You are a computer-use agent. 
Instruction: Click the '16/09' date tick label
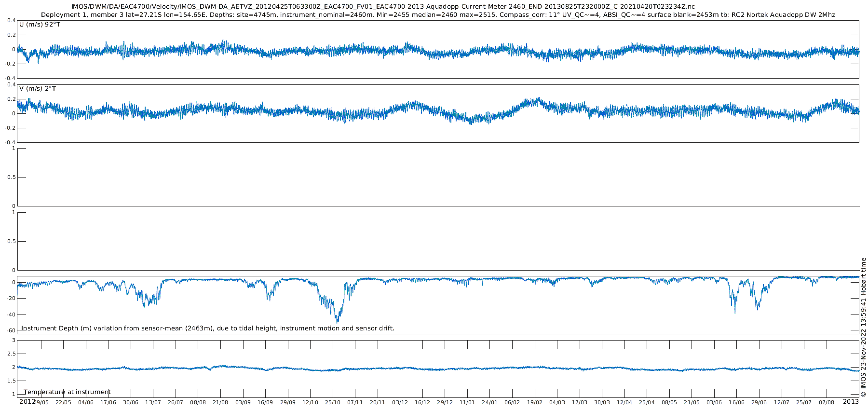click(265, 402)
